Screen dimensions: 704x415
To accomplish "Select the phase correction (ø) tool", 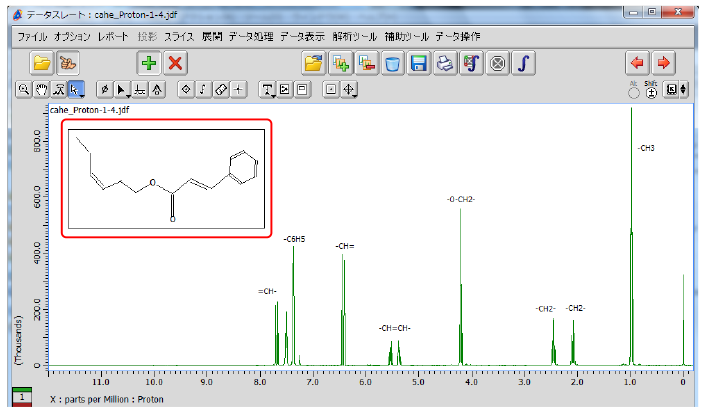I will (105, 90).
